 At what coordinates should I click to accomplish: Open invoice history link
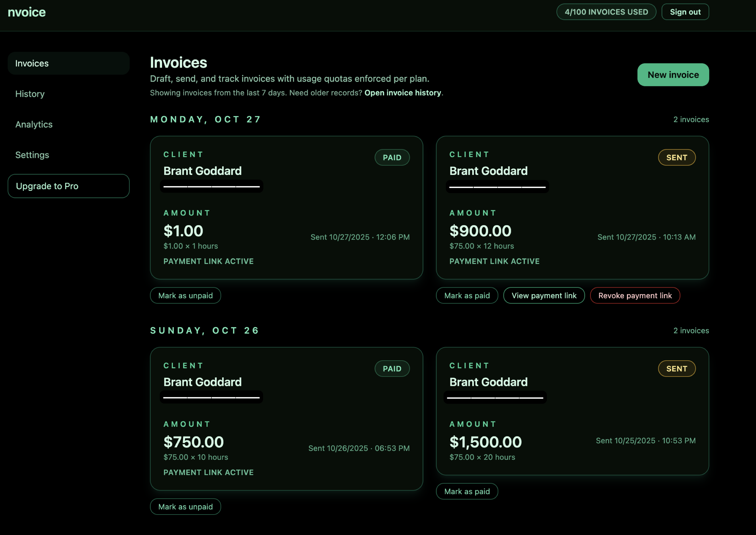[402, 93]
